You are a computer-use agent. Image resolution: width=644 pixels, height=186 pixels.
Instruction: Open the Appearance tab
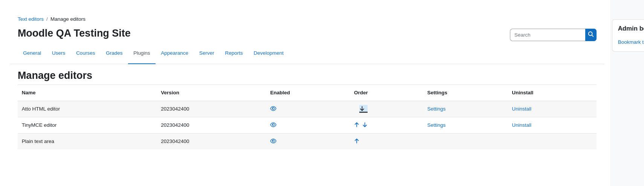[x=174, y=53]
